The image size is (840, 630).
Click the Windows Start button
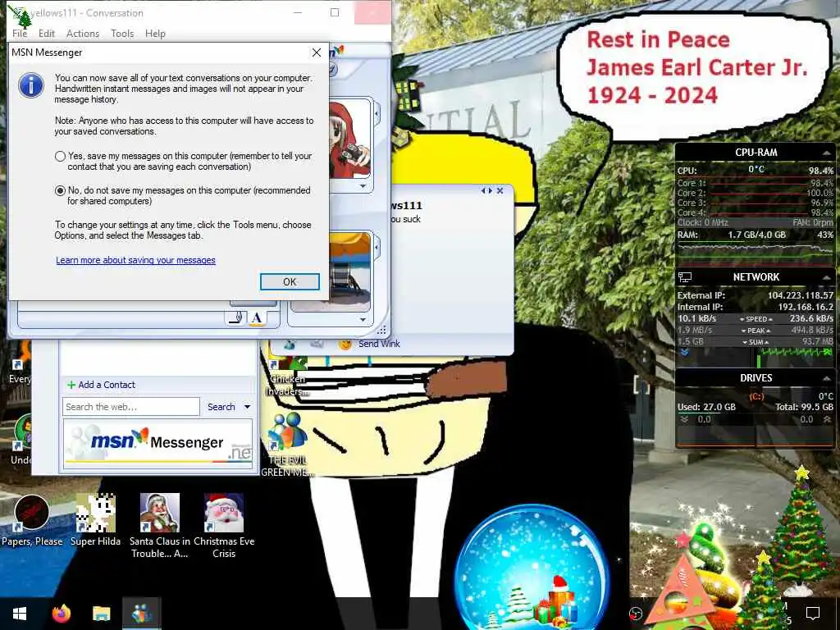pos(20,614)
